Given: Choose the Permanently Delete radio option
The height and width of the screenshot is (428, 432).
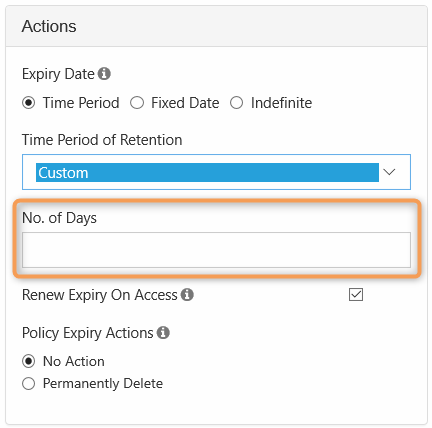Looking at the screenshot, I should coord(29,383).
